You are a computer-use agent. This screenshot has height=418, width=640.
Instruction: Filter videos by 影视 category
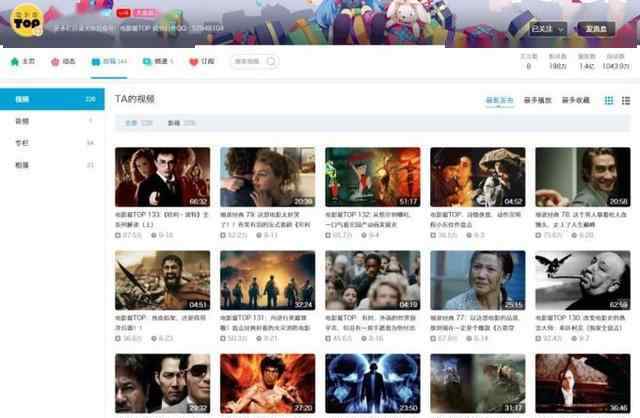tap(182, 123)
